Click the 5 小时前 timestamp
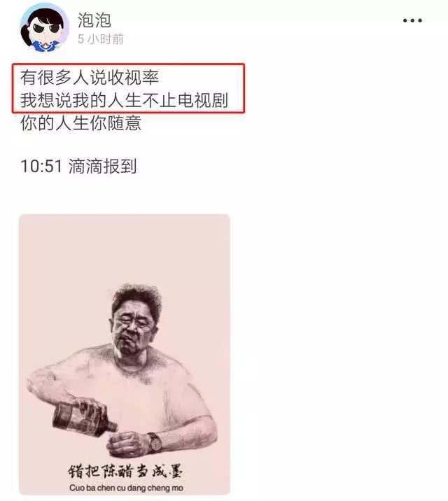The width and height of the screenshot is (448, 501). [x=101, y=39]
